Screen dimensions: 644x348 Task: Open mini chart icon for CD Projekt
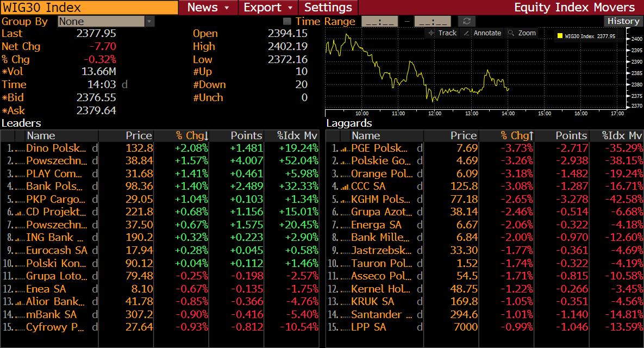coord(20,213)
